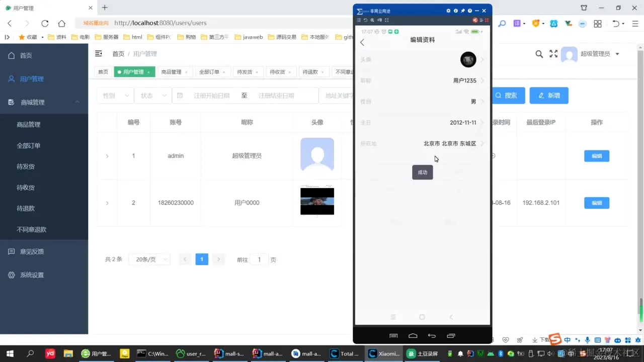This screenshot has width=644, height=362.
Task: Close the 全部订单 page tab
Action: click(x=224, y=72)
